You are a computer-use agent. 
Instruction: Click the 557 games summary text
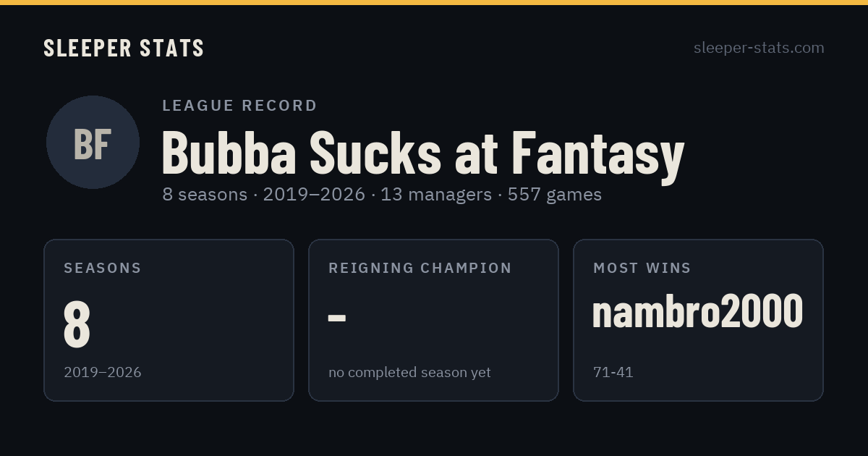point(555,194)
